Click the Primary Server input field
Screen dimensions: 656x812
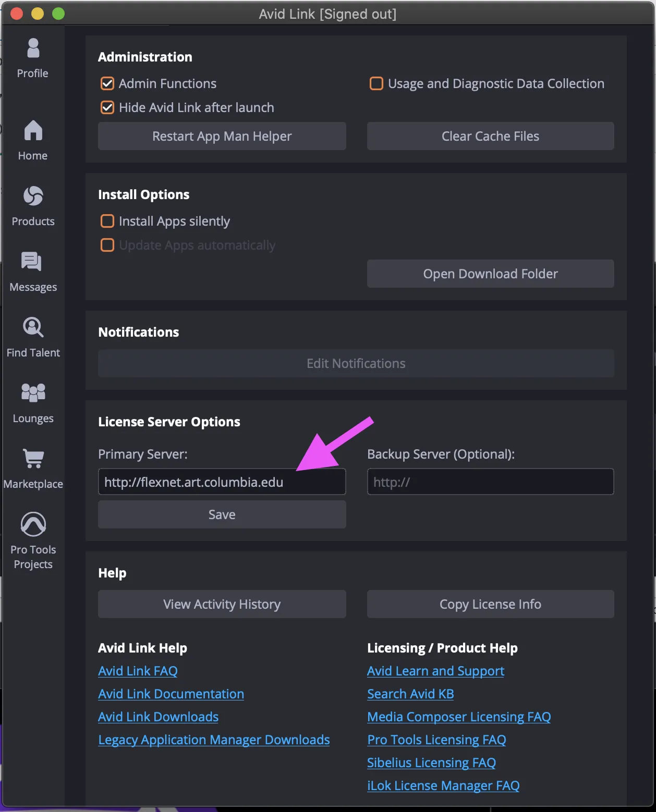(222, 482)
